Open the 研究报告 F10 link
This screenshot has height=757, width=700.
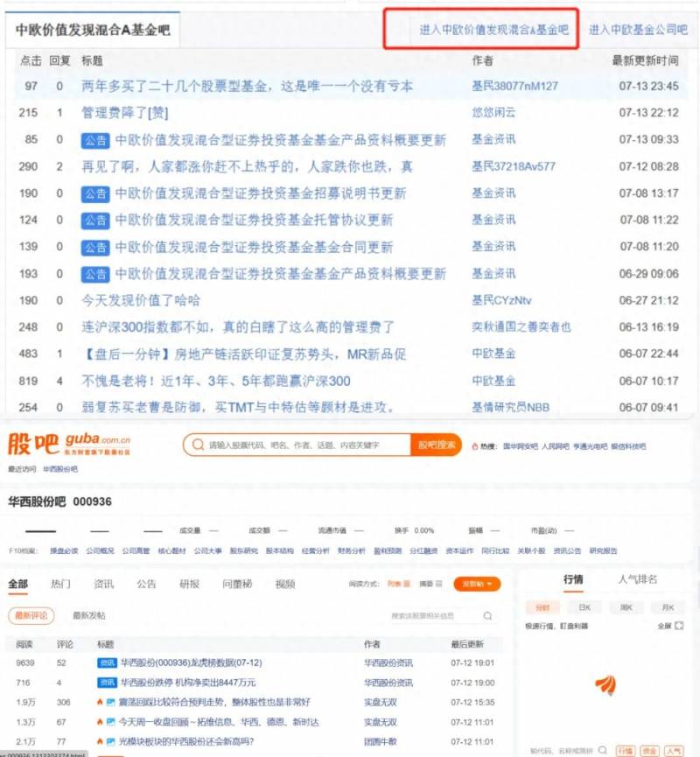[x=603, y=550]
